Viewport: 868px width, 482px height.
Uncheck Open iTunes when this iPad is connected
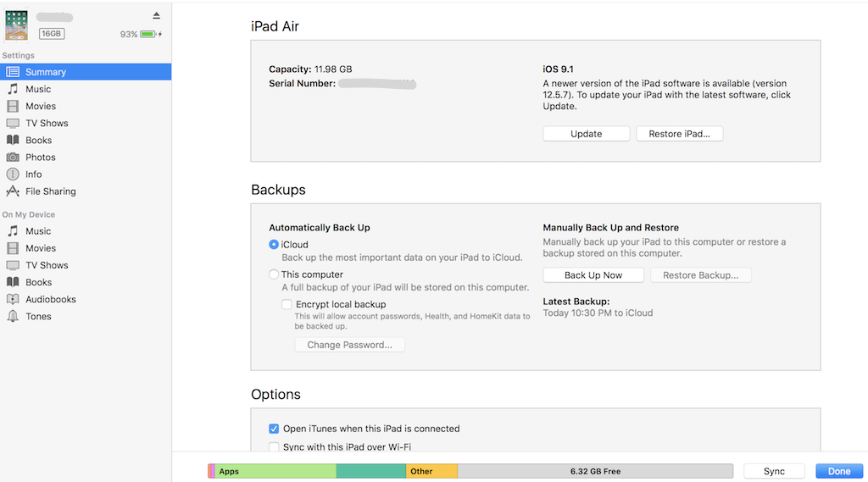tap(274, 429)
